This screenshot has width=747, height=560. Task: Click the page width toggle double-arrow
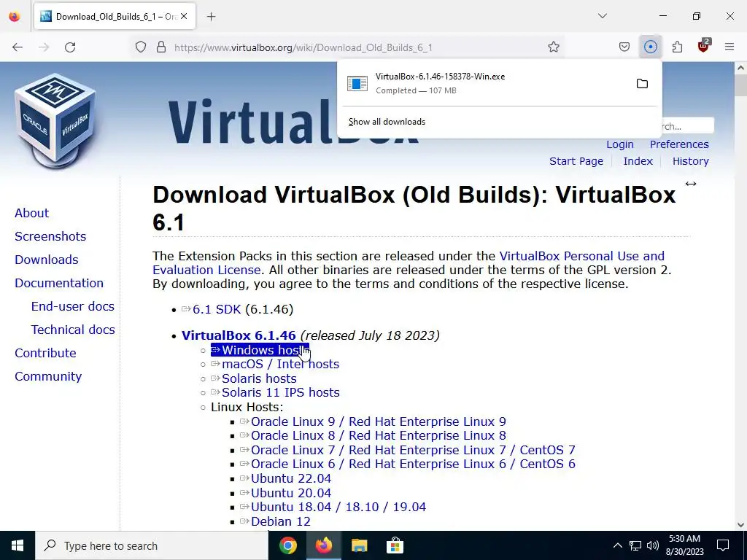point(690,184)
